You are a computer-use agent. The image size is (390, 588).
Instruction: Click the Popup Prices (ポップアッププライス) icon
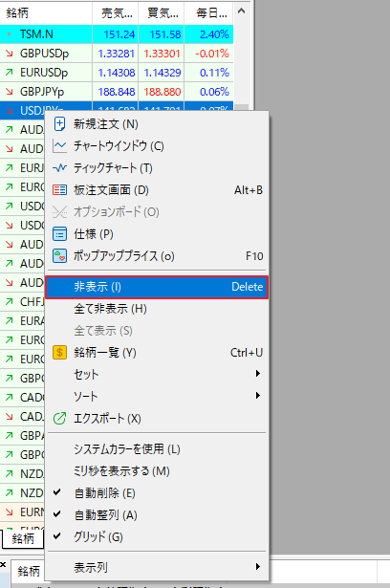pyautogui.click(x=59, y=256)
